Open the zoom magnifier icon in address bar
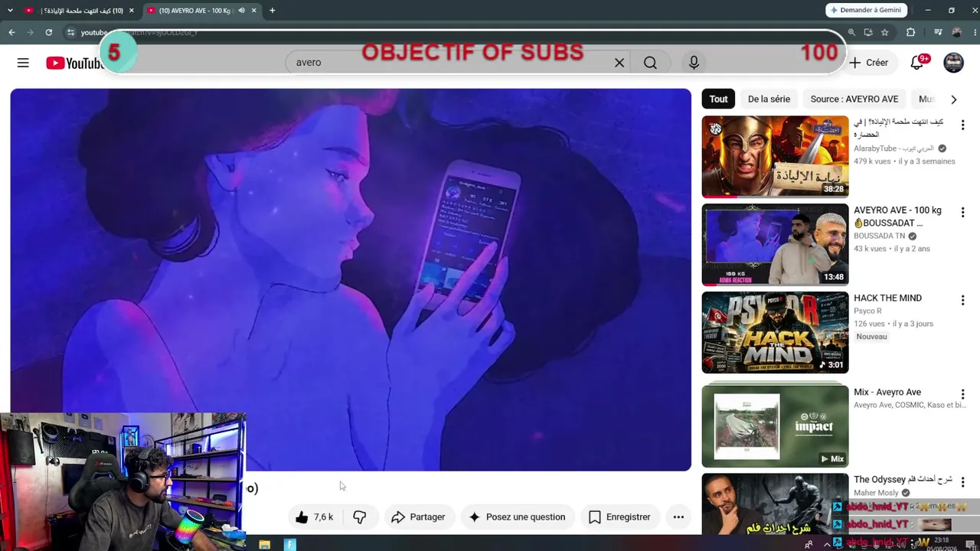 tap(851, 32)
